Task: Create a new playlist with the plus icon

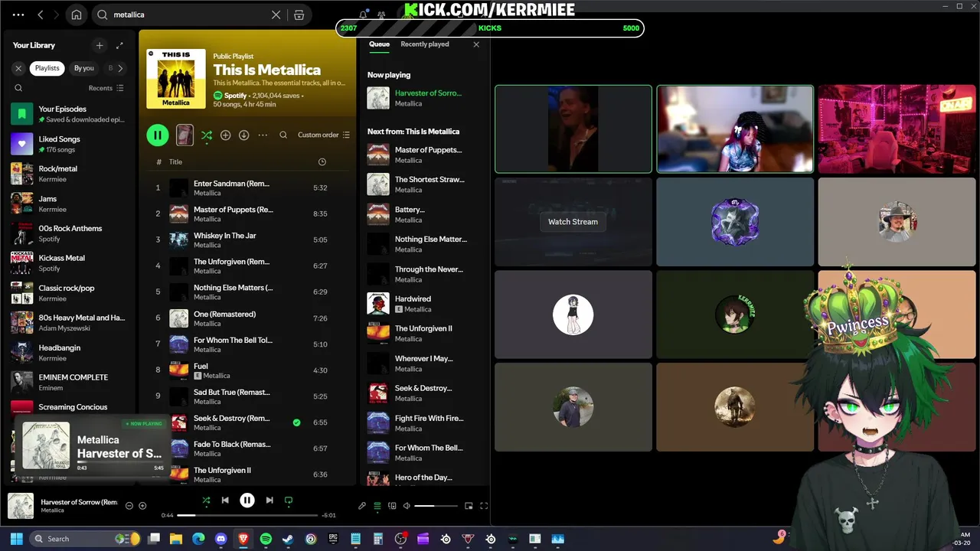Action: coord(99,45)
